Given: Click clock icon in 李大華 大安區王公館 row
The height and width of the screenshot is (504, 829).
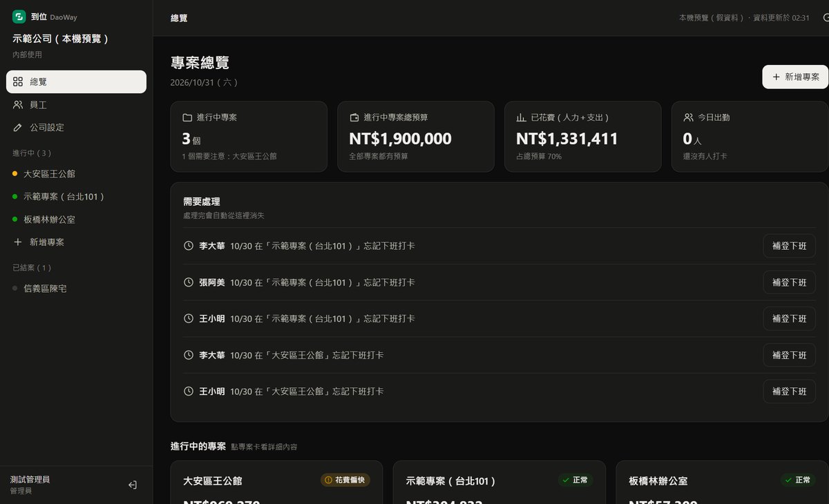Looking at the screenshot, I should [x=189, y=355].
